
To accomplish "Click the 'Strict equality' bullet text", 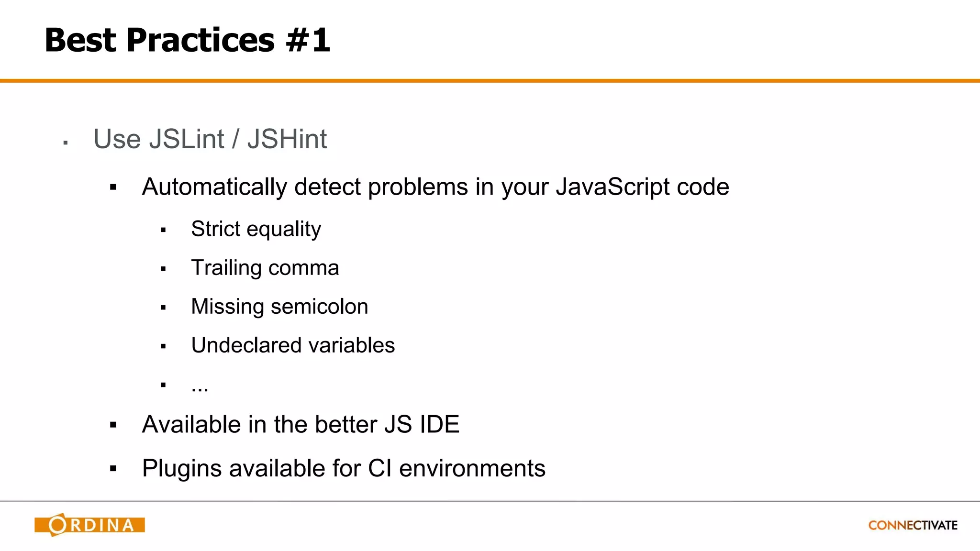I will tap(256, 229).
